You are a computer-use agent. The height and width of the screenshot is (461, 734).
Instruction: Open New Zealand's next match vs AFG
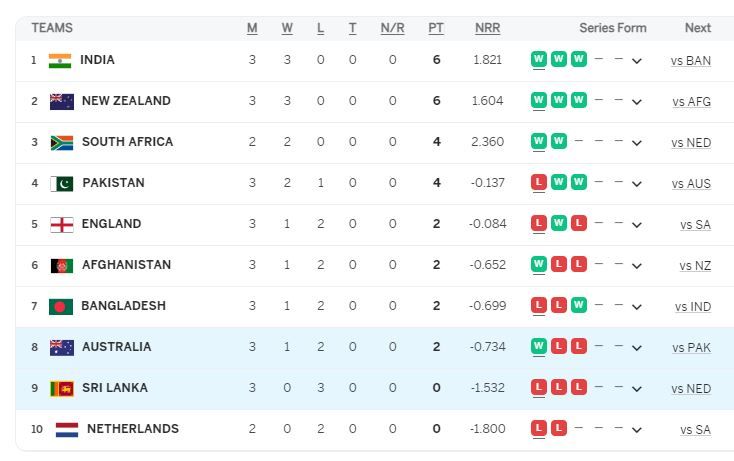[x=691, y=101]
